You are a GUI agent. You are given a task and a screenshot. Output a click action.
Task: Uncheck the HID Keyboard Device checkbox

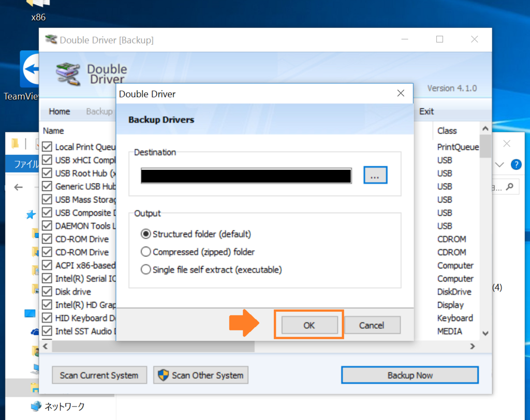47,318
